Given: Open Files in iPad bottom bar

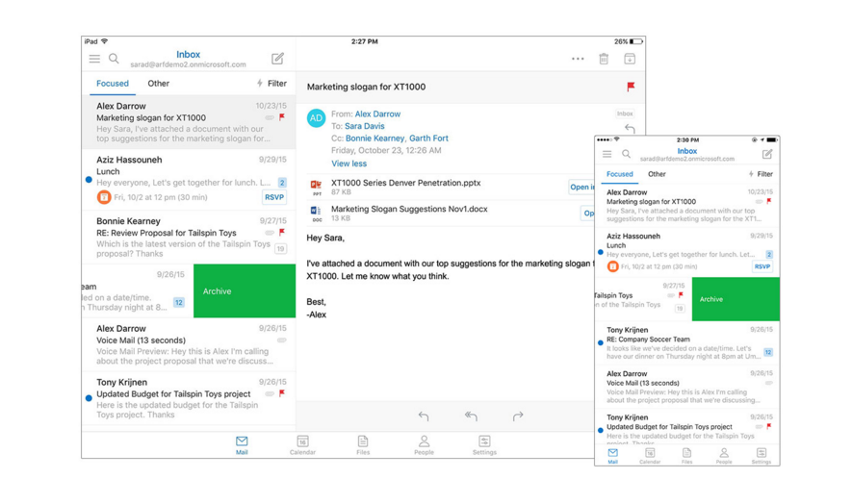Looking at the screenshot, I should [x=363, y=444].
